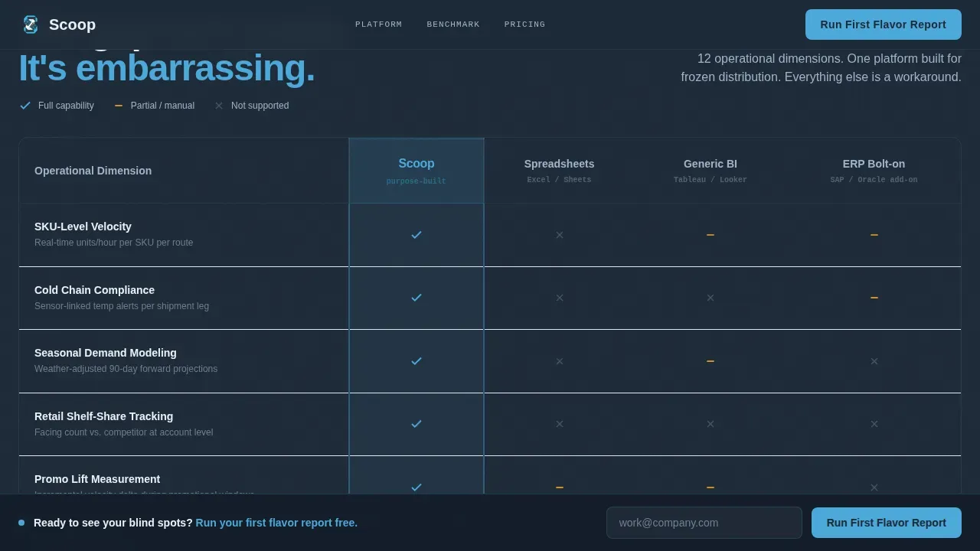Click the Partial / manual dash legend icon

(x=119, y=106)
